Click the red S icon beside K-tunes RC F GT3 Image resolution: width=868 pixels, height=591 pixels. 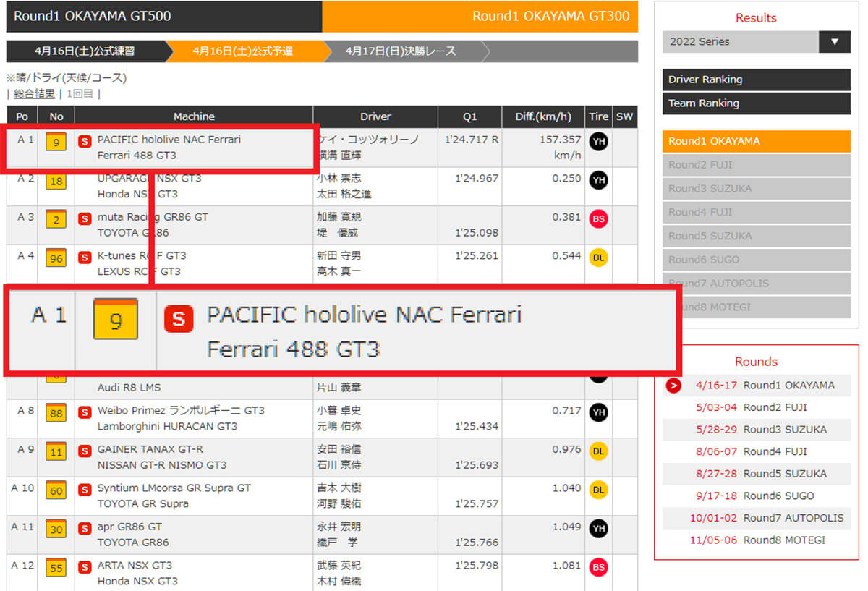click(x=85, y=257)
